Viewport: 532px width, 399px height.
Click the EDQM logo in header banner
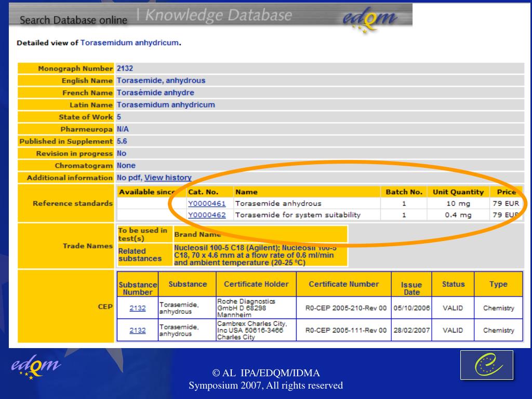pyautogui.click(x=369, y=20)
